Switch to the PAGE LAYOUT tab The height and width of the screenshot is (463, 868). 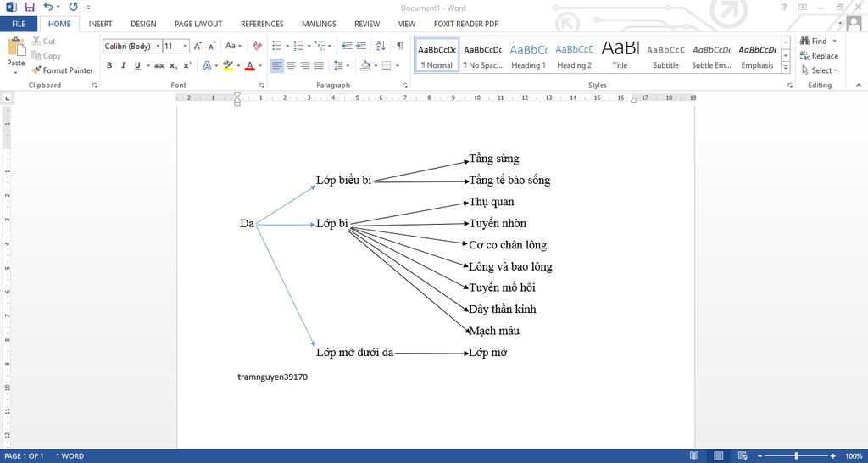[x=198, y=24]
